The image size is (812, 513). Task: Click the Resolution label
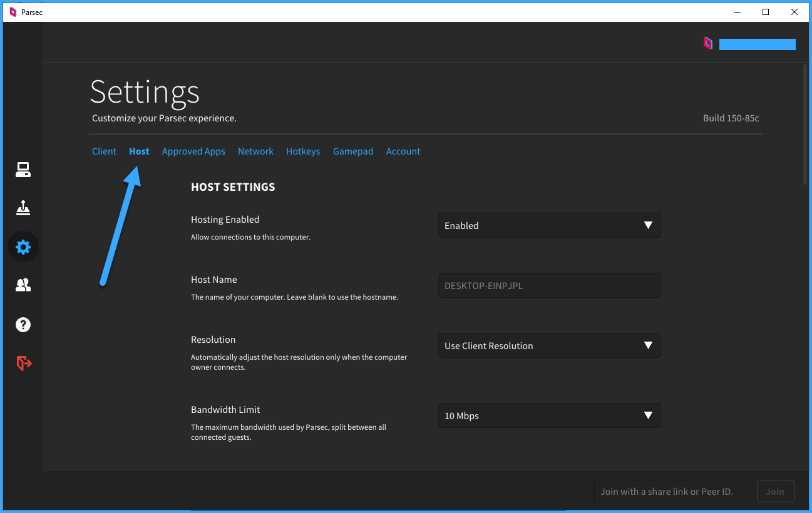[x=213, y=340]
